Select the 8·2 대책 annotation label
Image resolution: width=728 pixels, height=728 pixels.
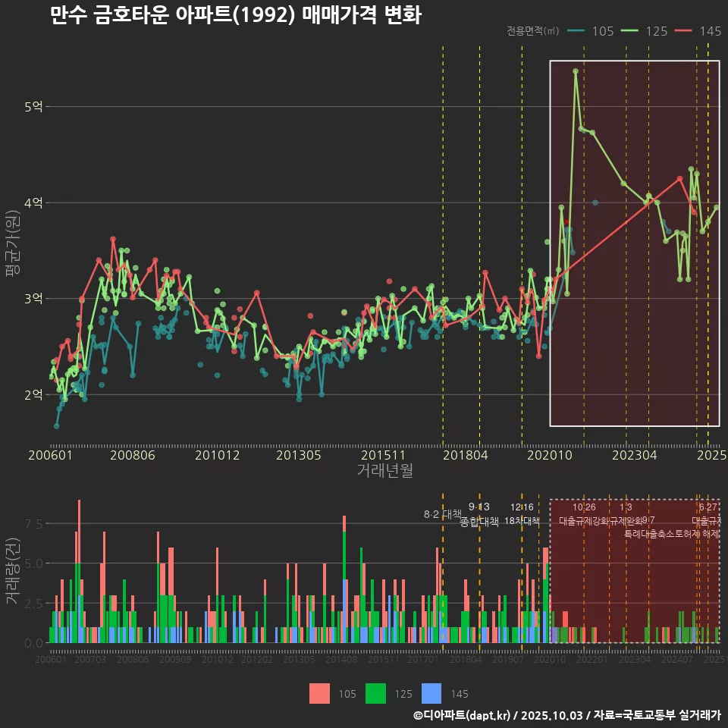coord(442,514)
